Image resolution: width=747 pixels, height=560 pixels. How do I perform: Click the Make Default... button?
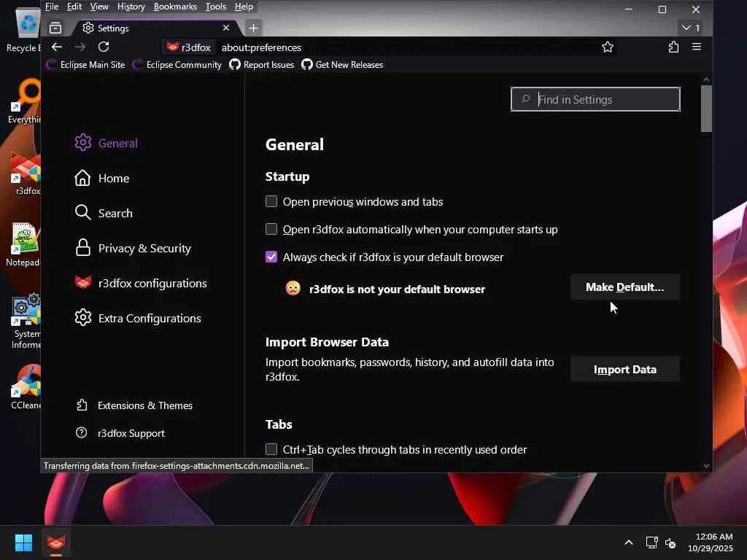point(624,287)
